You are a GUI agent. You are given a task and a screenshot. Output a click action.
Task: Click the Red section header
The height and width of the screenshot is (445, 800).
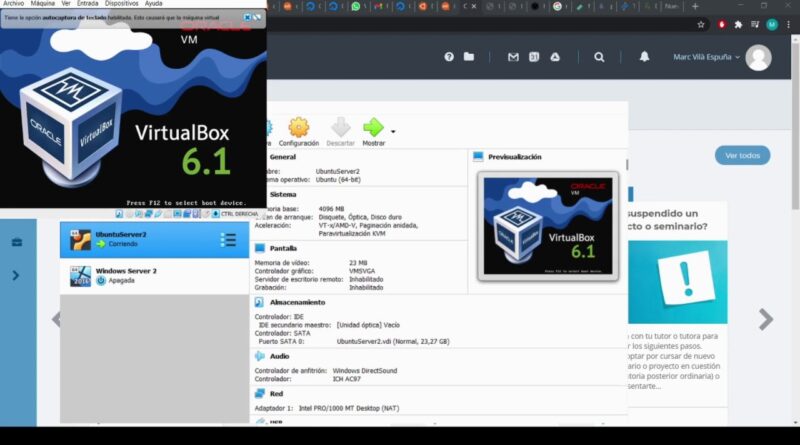[x=276, y=394]
